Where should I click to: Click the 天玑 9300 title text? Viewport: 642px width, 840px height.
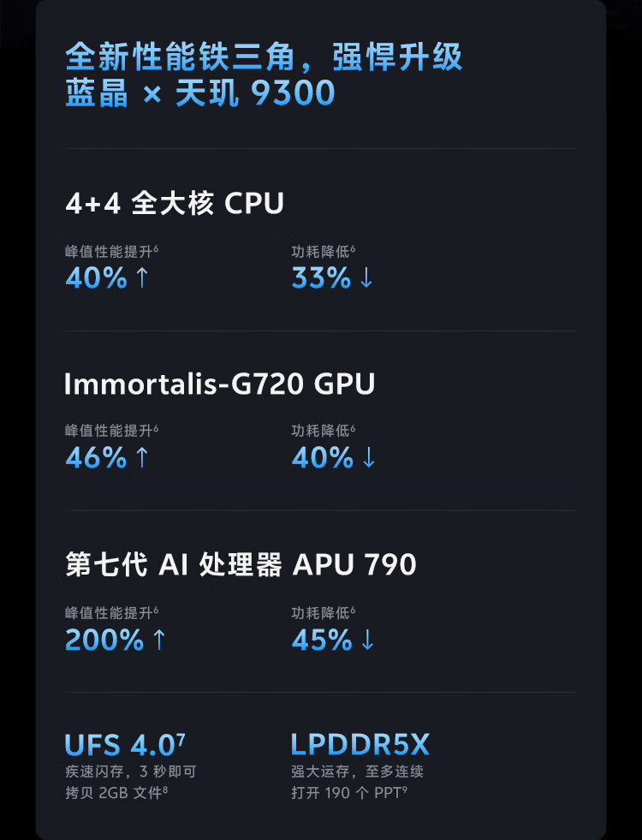coord(255,94)
